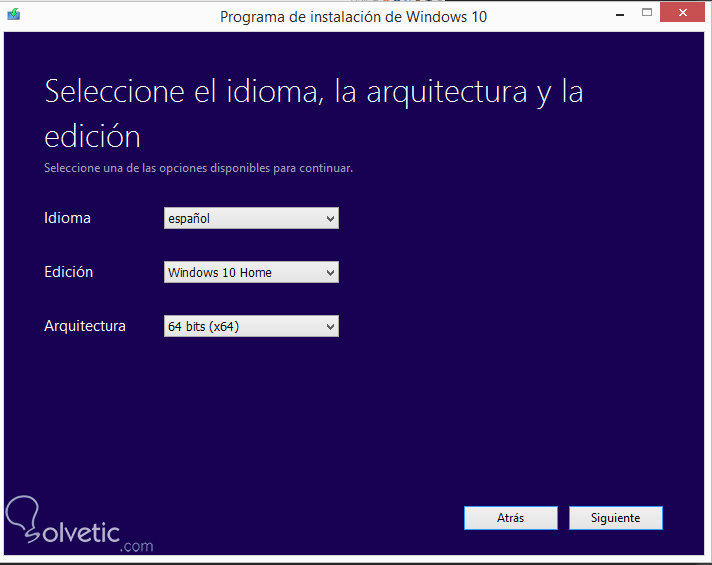This screenshot has height=565, width=712.
Task: Click the Idioma label
Action: (x=67, y=218)
